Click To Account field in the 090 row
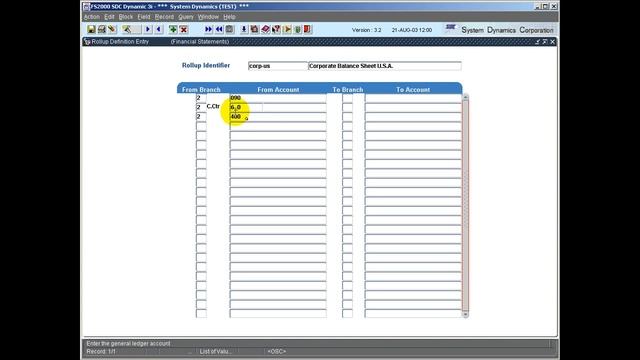The image size is (640, 360). click(413, 98)
